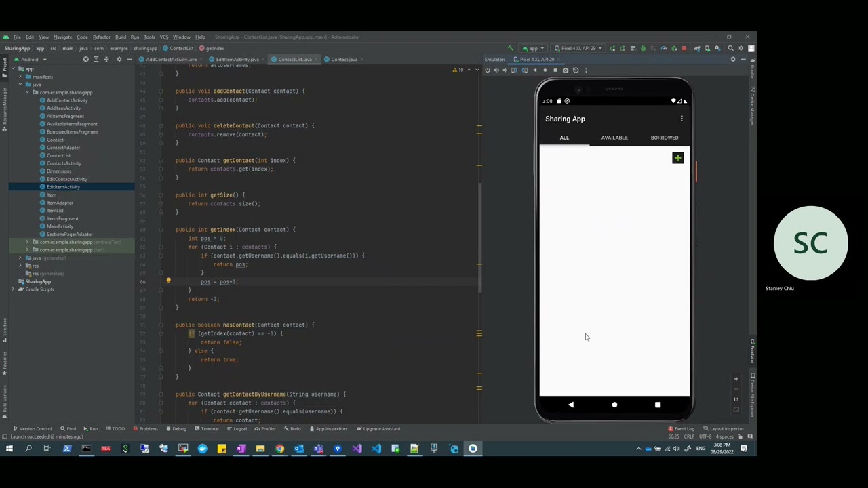The image size is (868, 488).
Task: Open emulator extended controls three-dot icon
Action: (586, 70)
